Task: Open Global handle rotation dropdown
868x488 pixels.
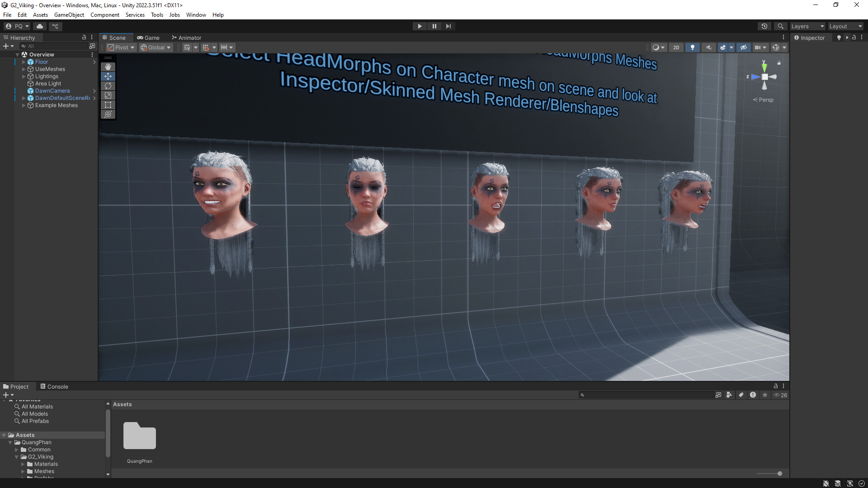Action: point(156,47)
